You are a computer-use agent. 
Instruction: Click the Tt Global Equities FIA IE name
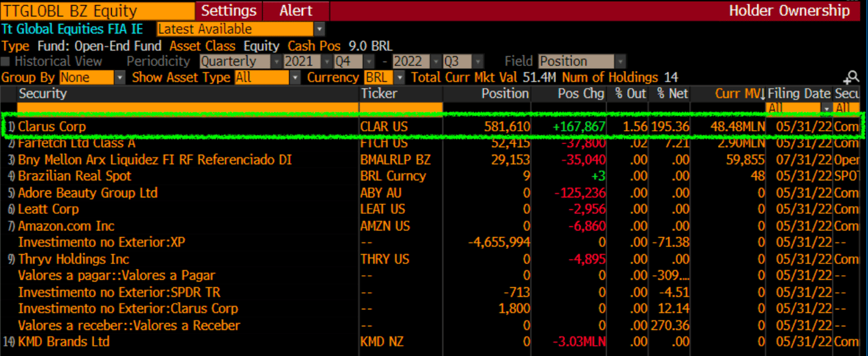pyautogui.click(x=72, y=29)
